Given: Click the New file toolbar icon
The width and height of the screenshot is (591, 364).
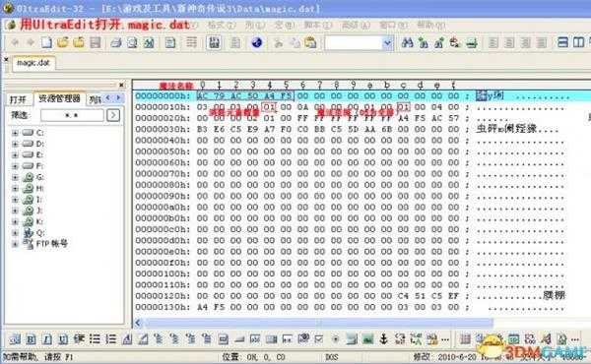Looking at the screenshot, I should click(46, 42).
